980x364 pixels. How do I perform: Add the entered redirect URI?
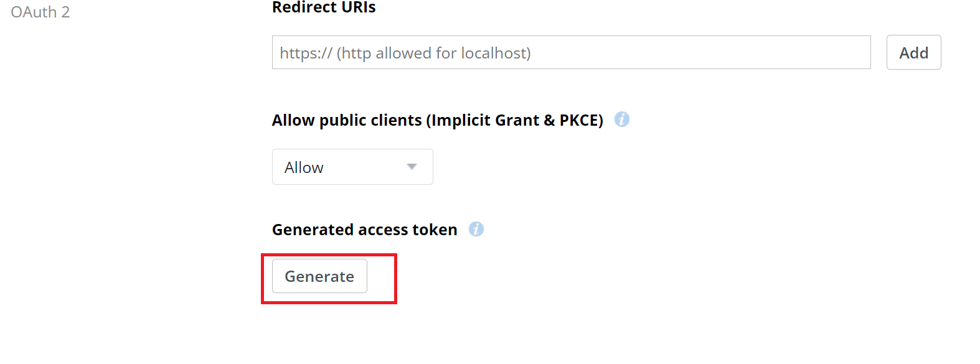coord(913,53)
